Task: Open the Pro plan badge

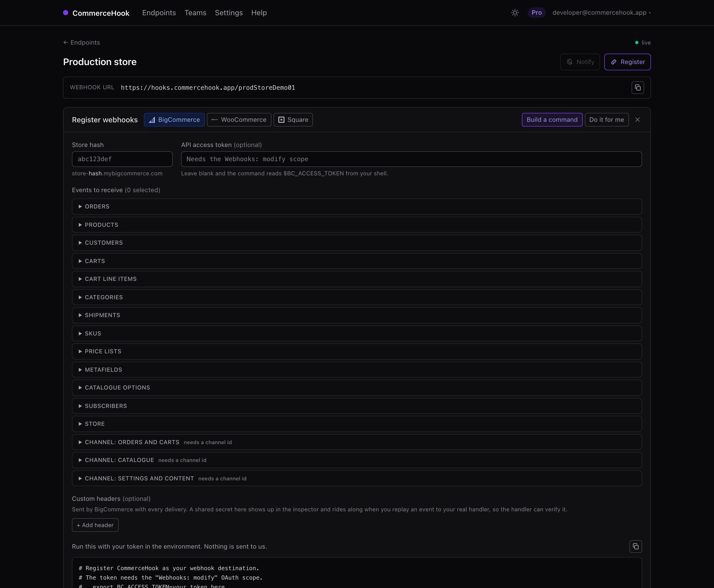Action: (x=537, y=13)
